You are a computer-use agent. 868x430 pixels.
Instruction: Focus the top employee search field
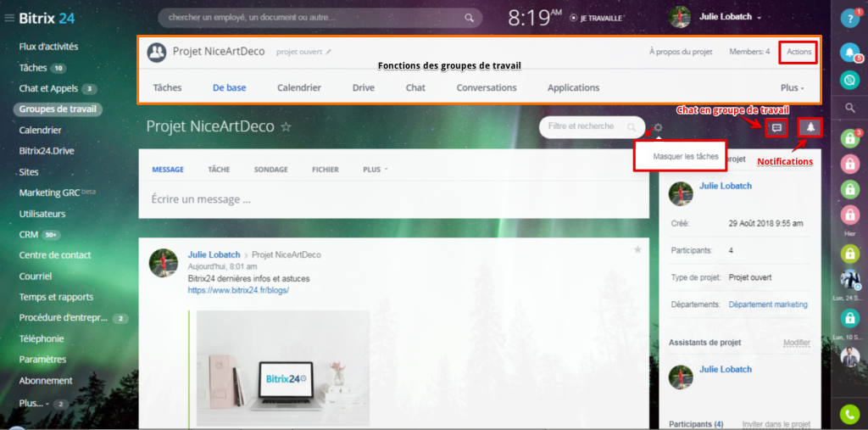tap(320, 19)
